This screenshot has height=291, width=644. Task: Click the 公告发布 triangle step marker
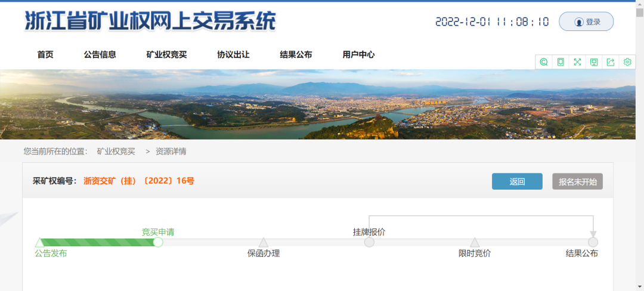40,242
